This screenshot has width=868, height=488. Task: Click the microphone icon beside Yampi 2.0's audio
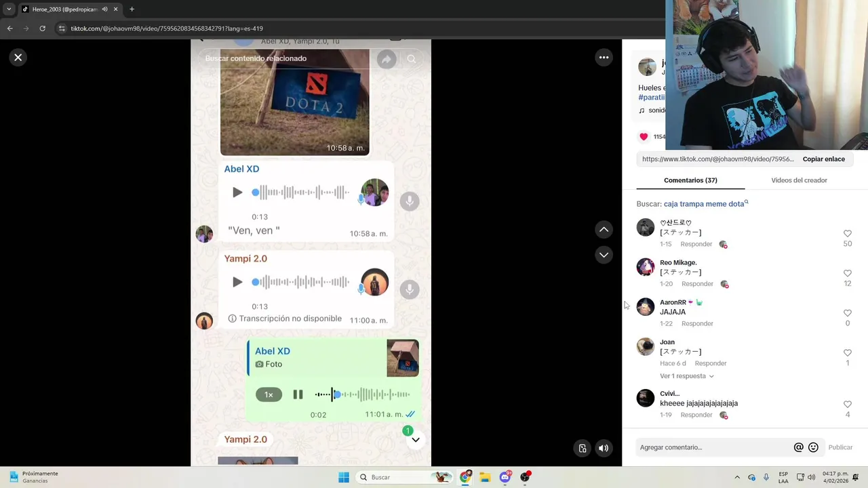[409, 289]
